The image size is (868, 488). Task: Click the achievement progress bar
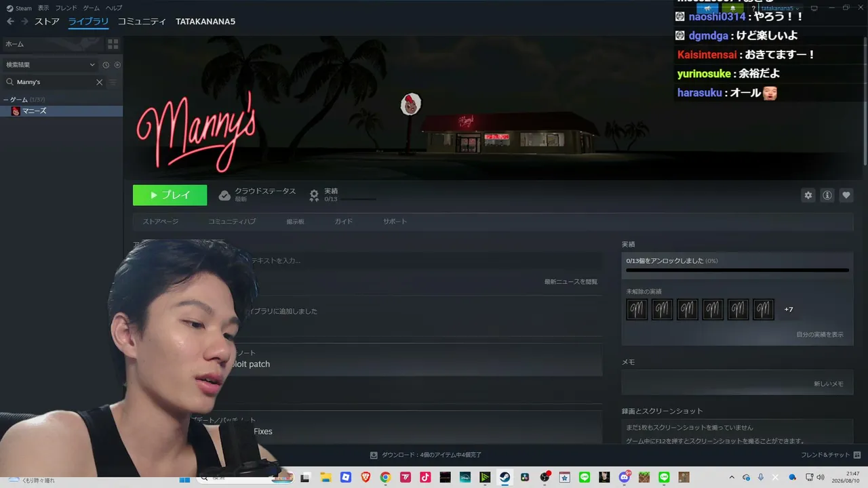coord(737,270)
